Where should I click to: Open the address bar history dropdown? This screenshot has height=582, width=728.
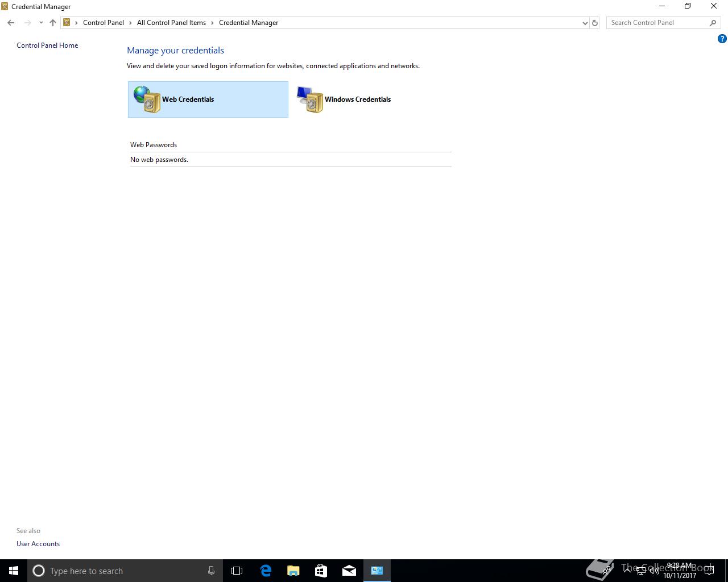point(585,23)
